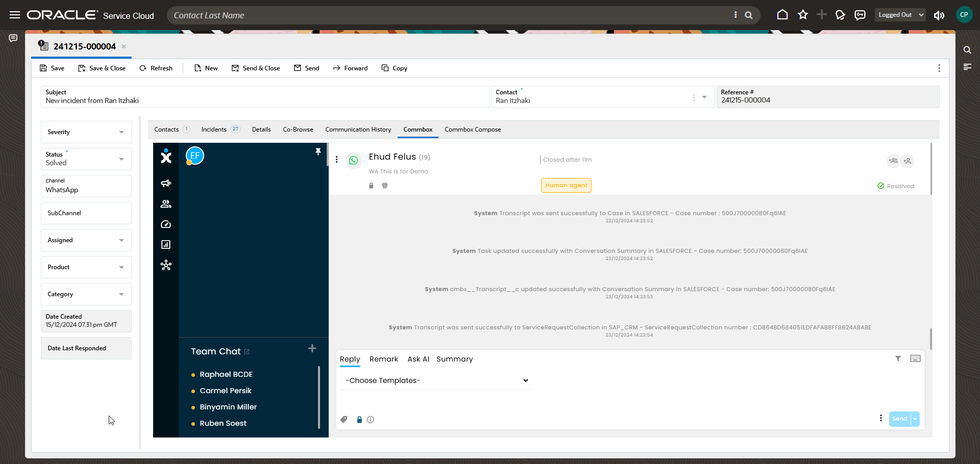Add a new Team Chat with plus
The height and width of the screenshot is (464, 980).
click(x=312, y=348)
